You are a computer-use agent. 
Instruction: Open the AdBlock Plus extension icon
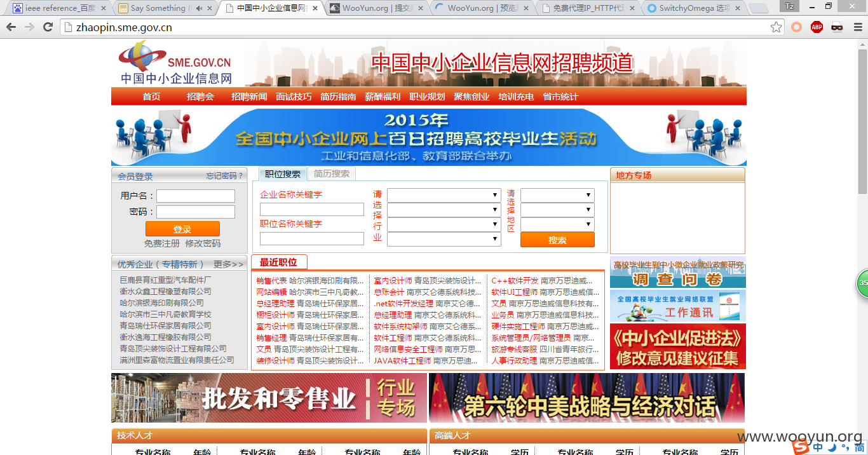pyautogui.click(x=817, y=27)
